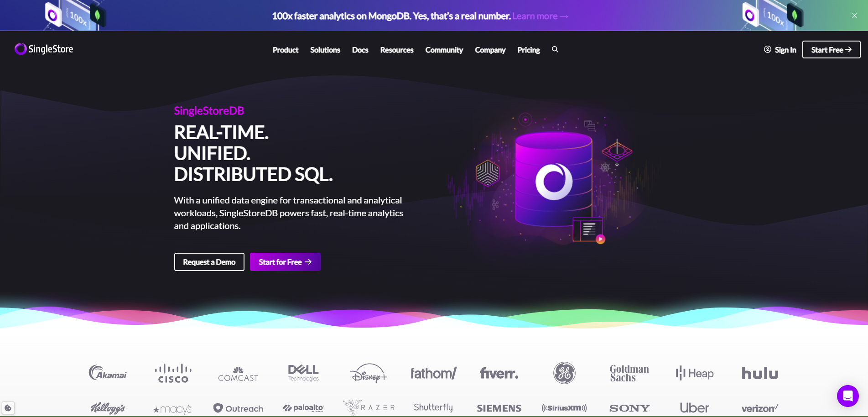
Task: Open cookie preferences icon in corner
Action: tap(8, 408)
